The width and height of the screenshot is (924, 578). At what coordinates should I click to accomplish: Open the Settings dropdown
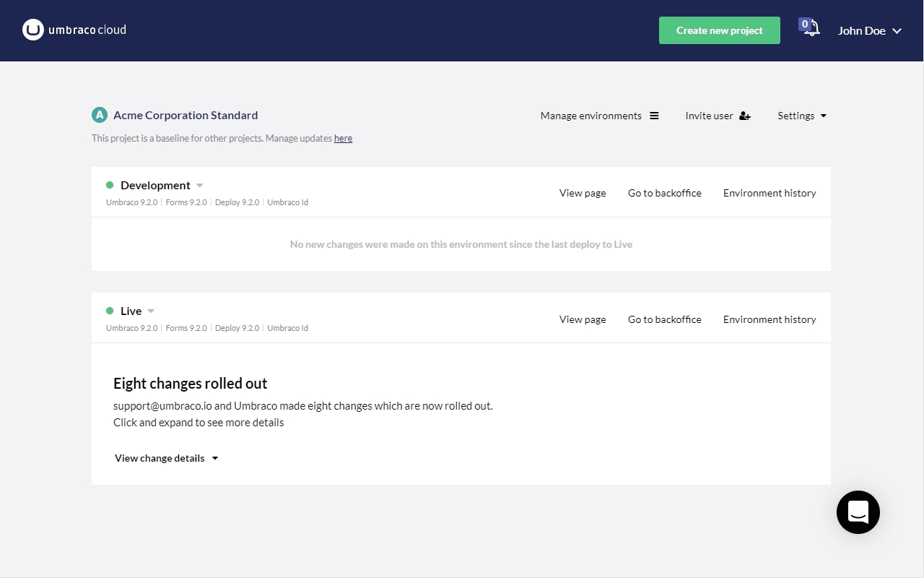tap(801, 116)
